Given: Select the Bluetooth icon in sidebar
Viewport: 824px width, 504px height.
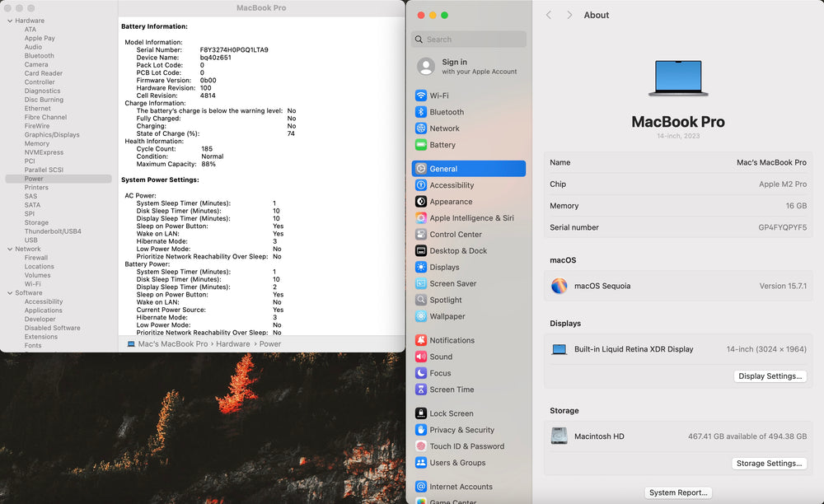Looking at the screenshot, I should [421, 112].
